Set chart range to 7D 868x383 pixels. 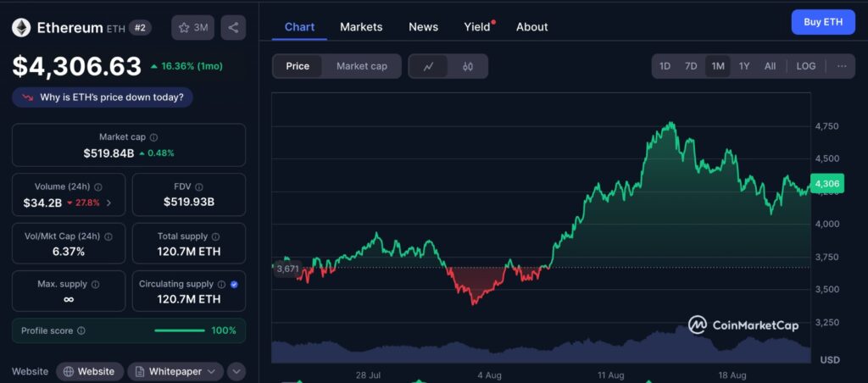(691, 66)
